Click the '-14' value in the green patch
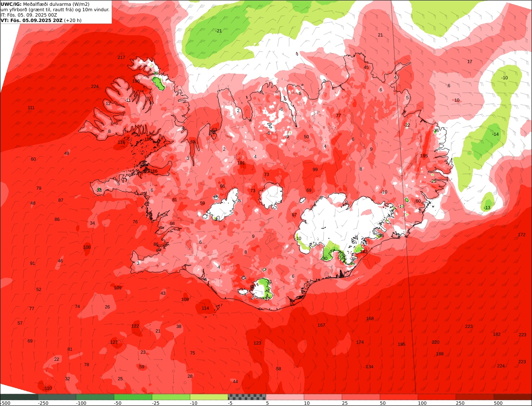 coord(495,134)
